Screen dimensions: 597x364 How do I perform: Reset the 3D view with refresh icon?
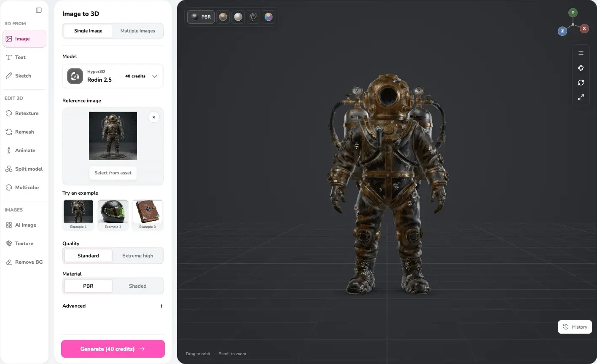pyautogui.click(x=581, y=83)
